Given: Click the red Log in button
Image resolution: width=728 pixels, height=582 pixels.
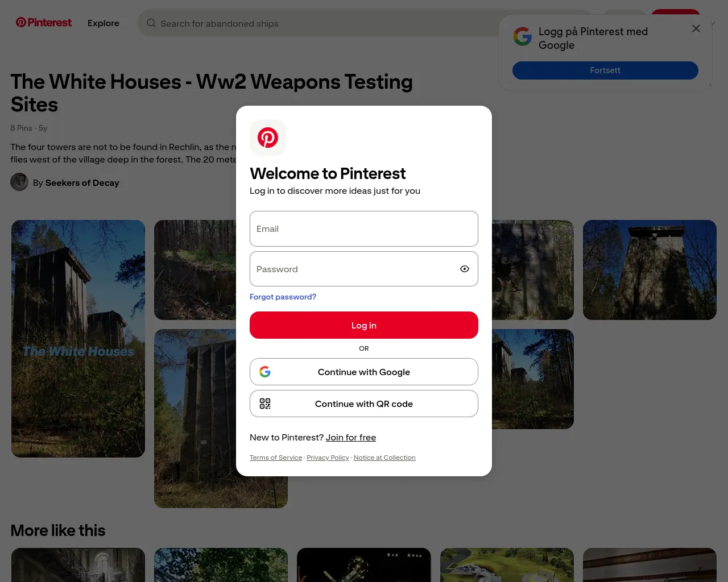Looking at the screenshot, I should tap(364, 325).
